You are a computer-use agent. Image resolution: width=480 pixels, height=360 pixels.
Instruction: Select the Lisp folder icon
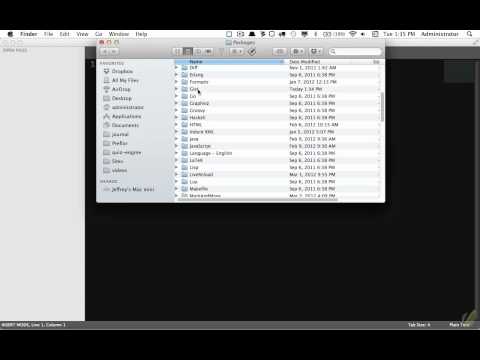185,167
